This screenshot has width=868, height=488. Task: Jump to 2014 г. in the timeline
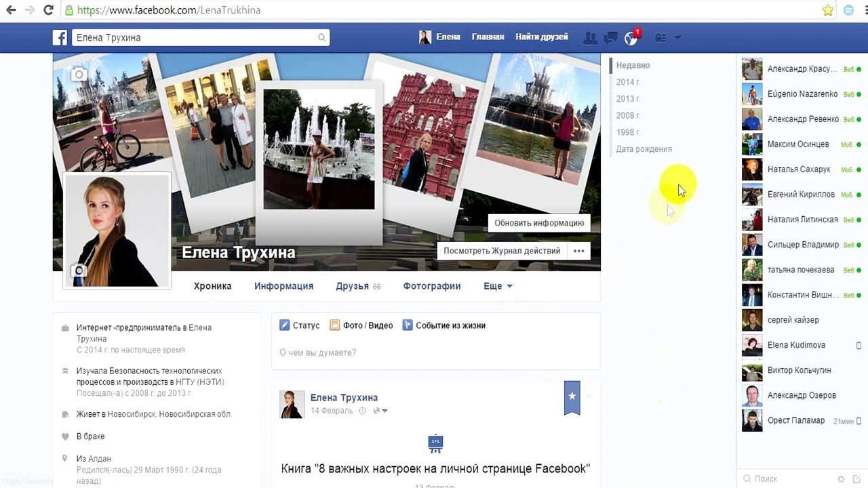629,82
